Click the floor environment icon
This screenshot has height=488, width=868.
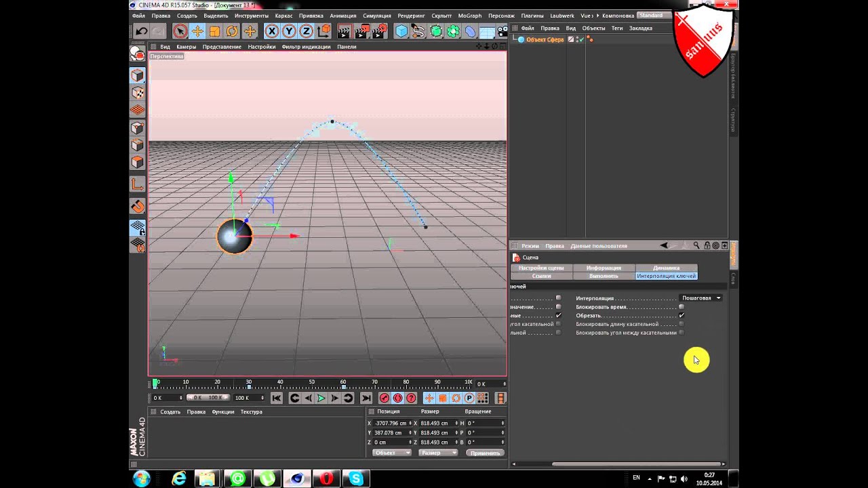[487, 31]
